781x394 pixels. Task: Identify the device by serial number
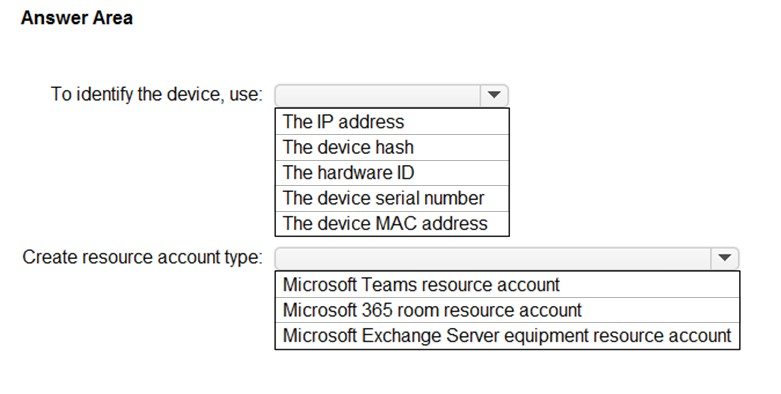click(392, 198)
